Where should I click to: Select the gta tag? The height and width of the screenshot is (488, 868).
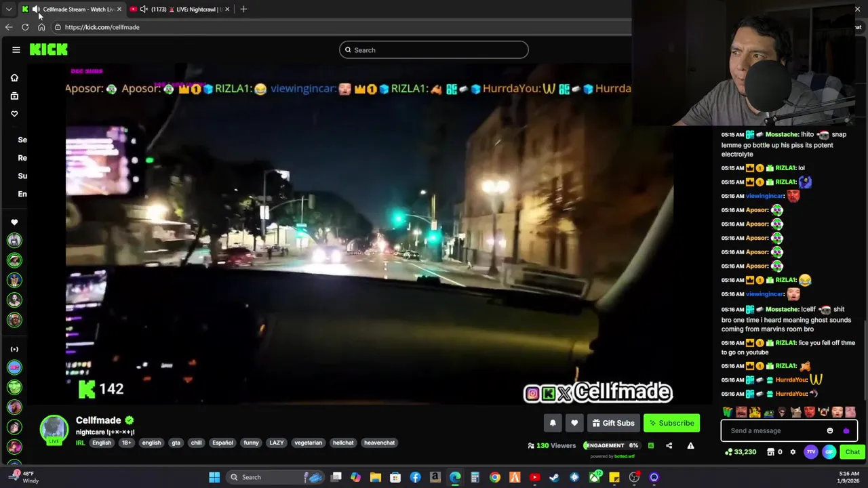[176, 443]
